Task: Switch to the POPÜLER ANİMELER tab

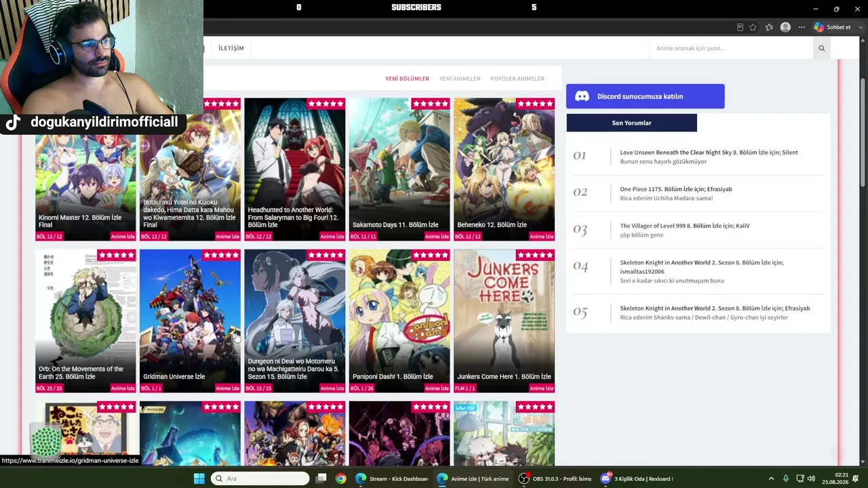Action: tap(517, 79)
